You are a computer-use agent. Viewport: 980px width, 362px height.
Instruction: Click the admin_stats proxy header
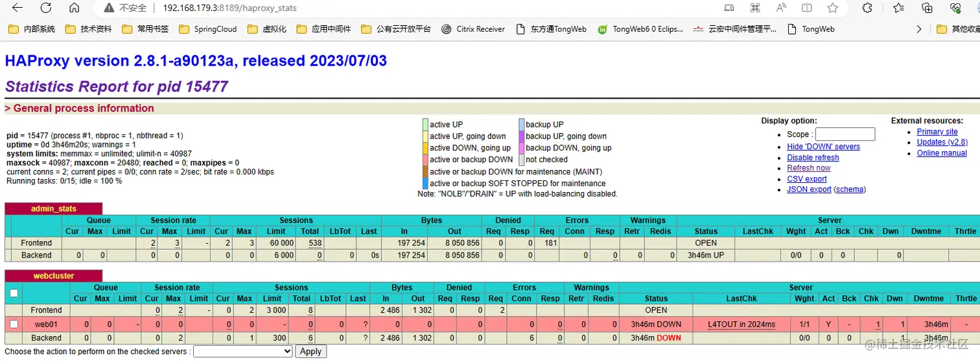(x=54, y=209)
